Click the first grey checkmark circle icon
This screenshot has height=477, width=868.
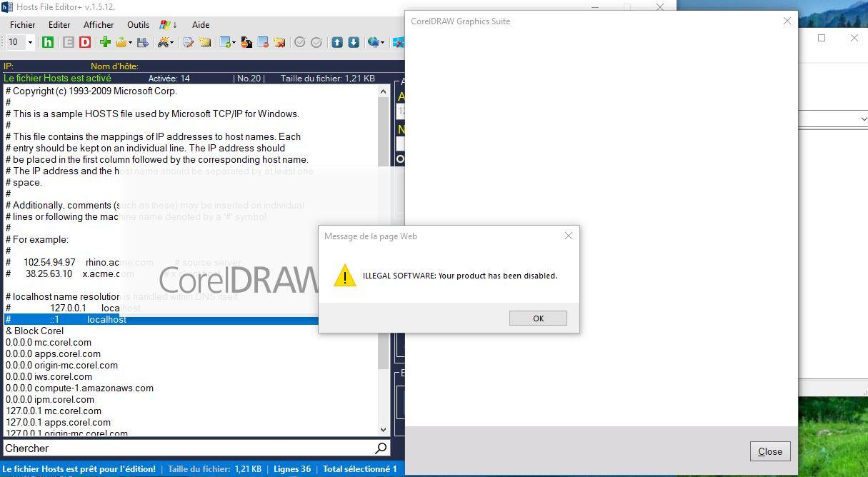(300, 42)
